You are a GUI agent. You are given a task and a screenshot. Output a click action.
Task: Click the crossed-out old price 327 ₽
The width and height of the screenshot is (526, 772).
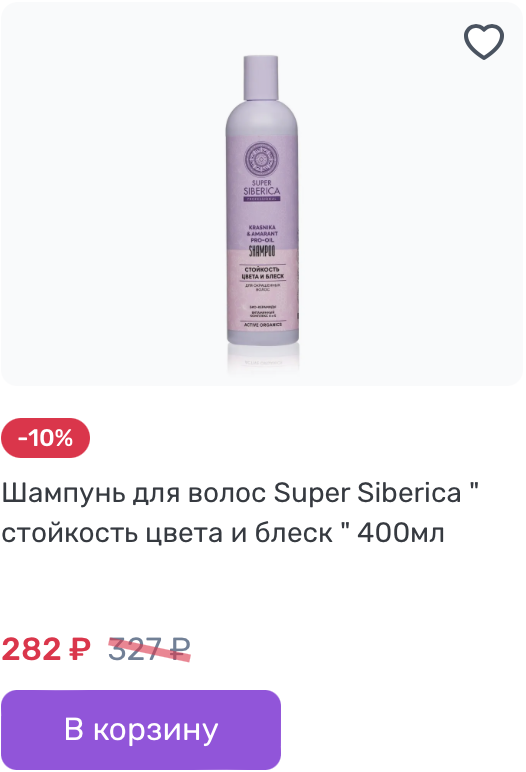(x=149, y=649)
